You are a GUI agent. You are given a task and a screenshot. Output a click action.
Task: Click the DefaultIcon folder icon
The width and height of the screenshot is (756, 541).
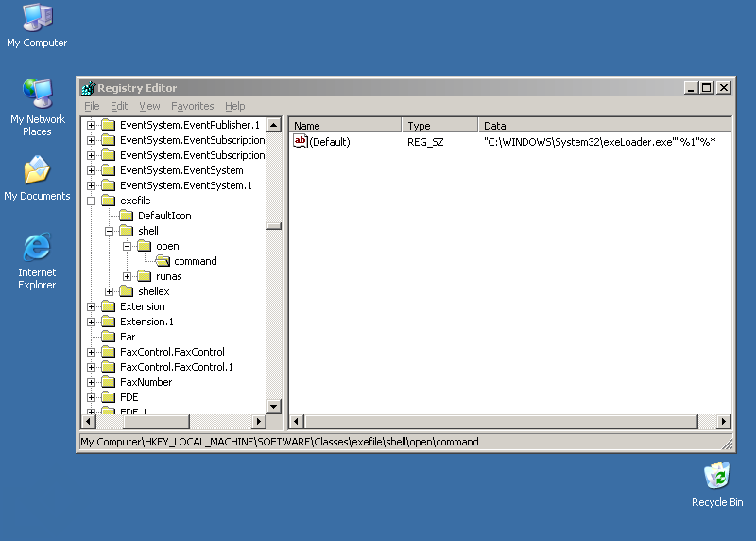click(127, 216)
